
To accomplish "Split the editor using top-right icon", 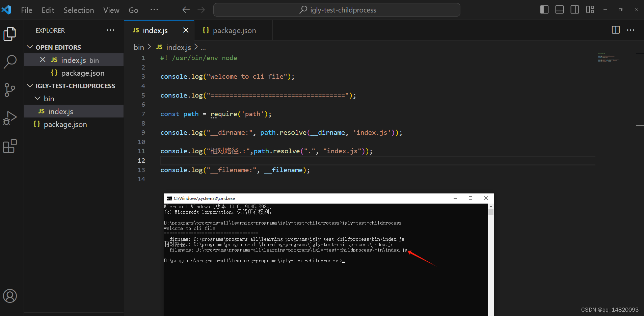I will 616,30.
